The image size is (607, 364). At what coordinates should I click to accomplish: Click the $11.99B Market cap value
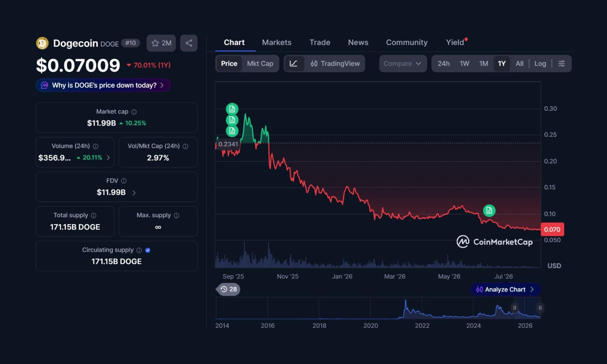point(101,123)
